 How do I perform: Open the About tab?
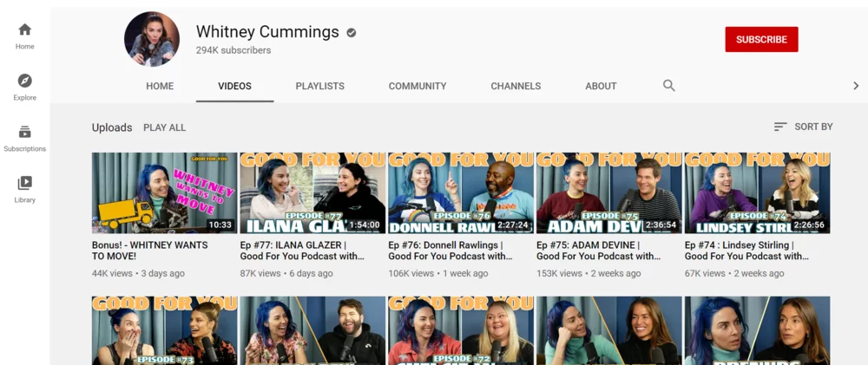(x=601, y=86)
